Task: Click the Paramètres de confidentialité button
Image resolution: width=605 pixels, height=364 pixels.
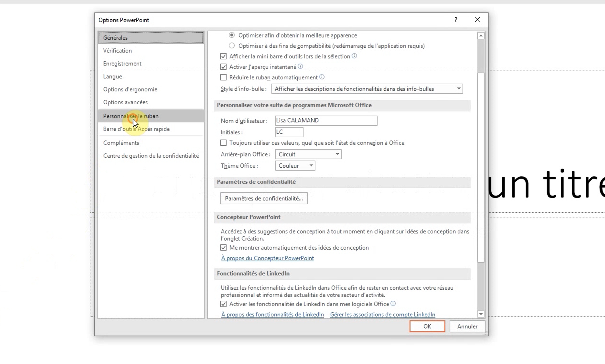Action: tap(264, 198)
